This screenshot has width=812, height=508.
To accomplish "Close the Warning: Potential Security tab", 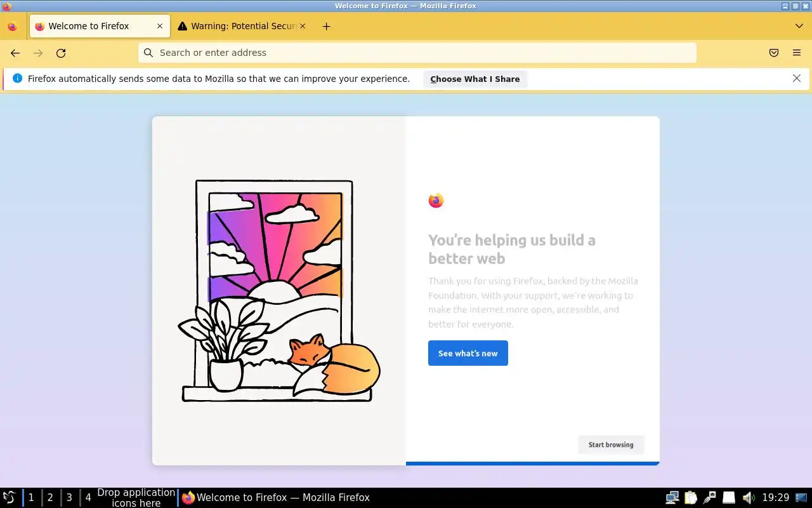I will coord(302,26).
